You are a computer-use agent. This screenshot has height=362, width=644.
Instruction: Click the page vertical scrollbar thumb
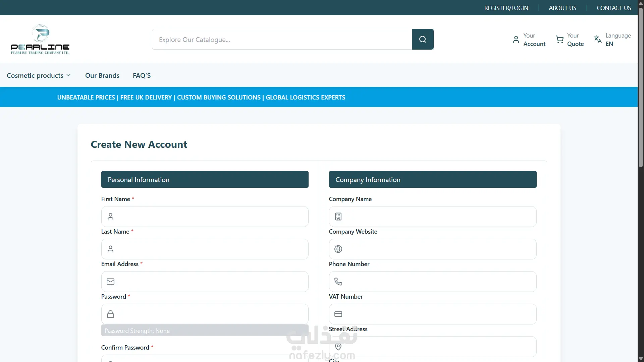[641, 88]
